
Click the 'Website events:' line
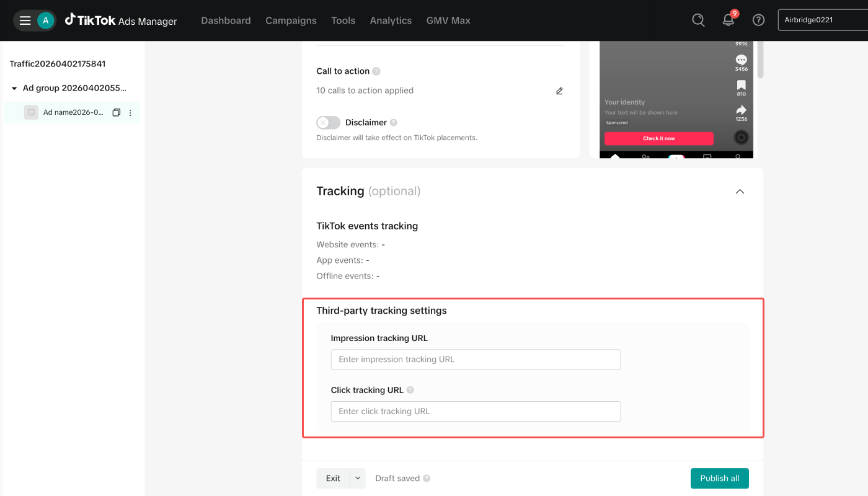coord(351,245)
